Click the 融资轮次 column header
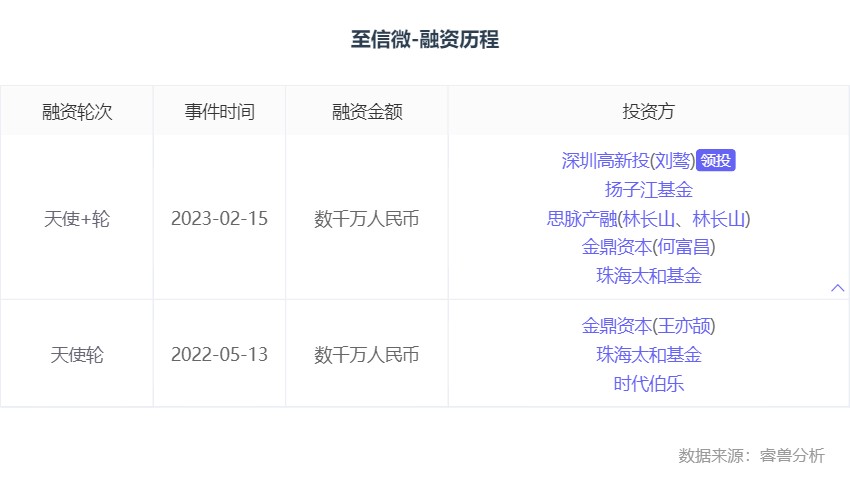Screen dimensions: 850x498 (x=77, y=111)
